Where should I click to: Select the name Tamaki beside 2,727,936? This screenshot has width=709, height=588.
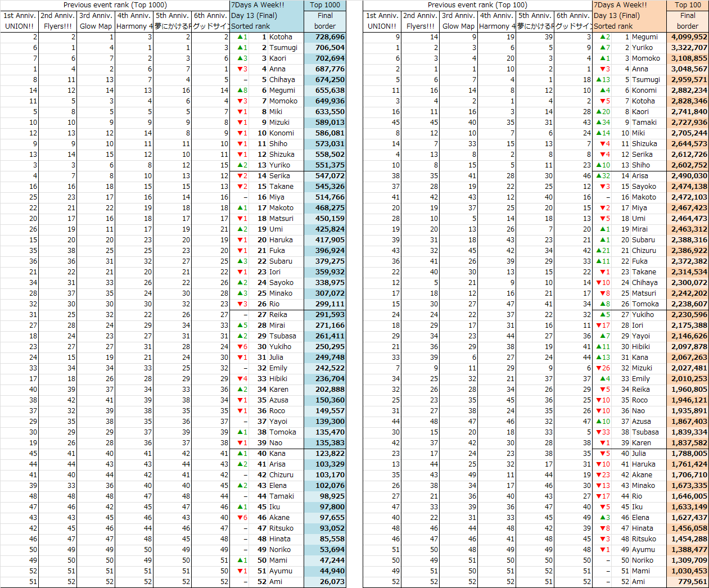pyautogui.click(x=644, y=123)
